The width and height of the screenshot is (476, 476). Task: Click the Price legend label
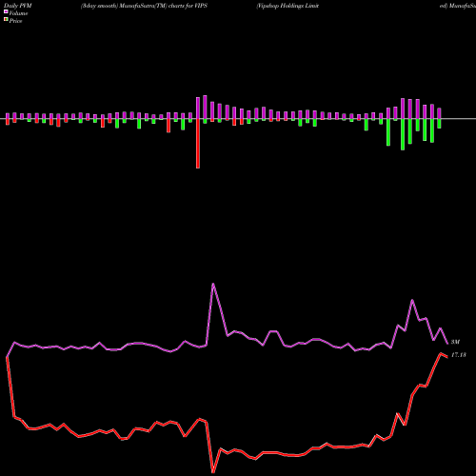[15, 21]
